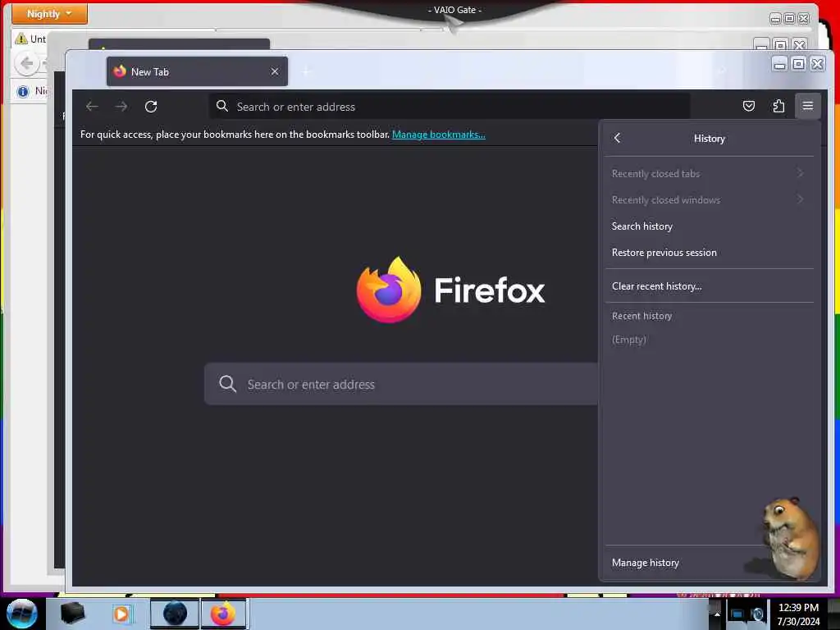Open Manage bookmarks link
This screenshot has width=840, height=630.
click(439, 135)
